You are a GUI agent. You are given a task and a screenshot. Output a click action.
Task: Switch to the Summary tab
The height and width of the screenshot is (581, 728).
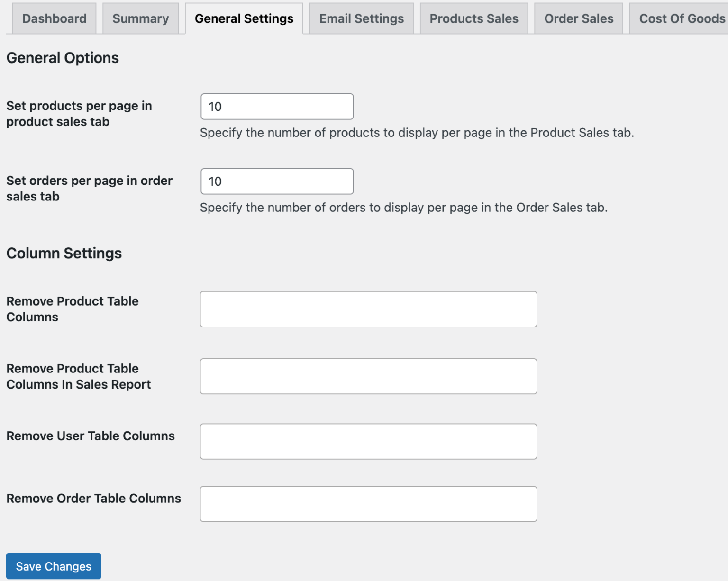(140, 18)
